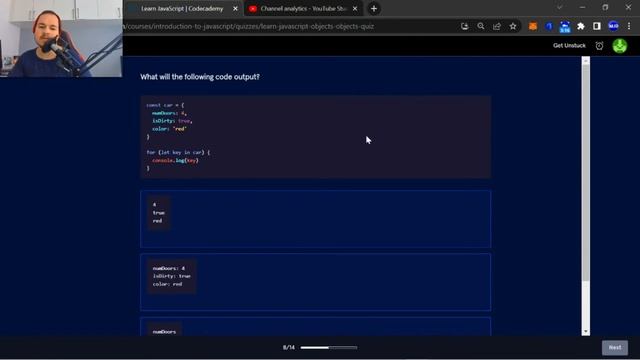Open the alarm clock icon in Codecademy header
Screen dimensions: 640x360
[599, 46]
